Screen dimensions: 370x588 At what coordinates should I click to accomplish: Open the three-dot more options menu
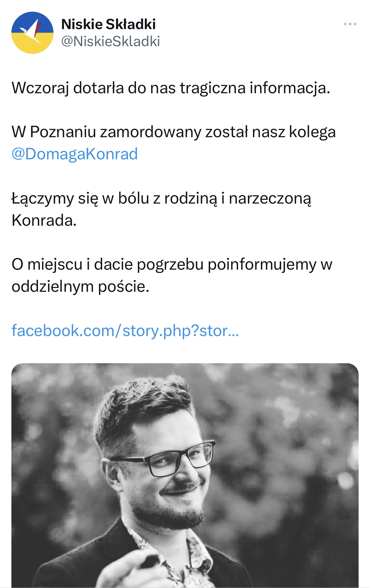coord(350,24)
